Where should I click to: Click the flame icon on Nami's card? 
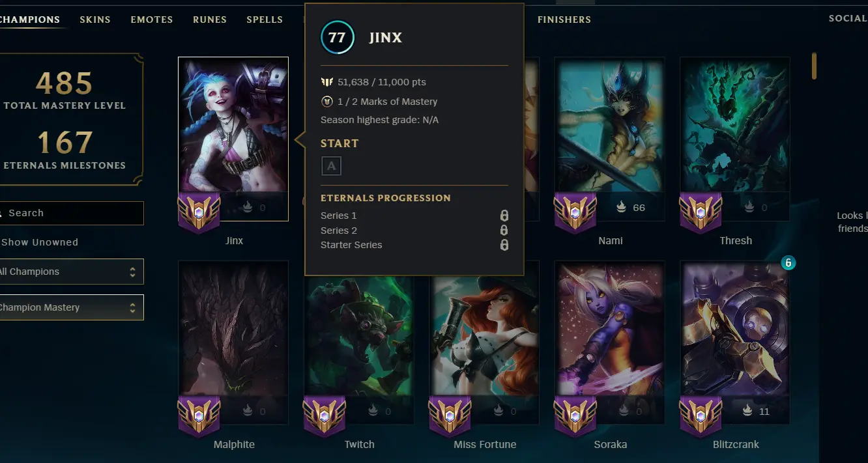[x=621, y=208]
